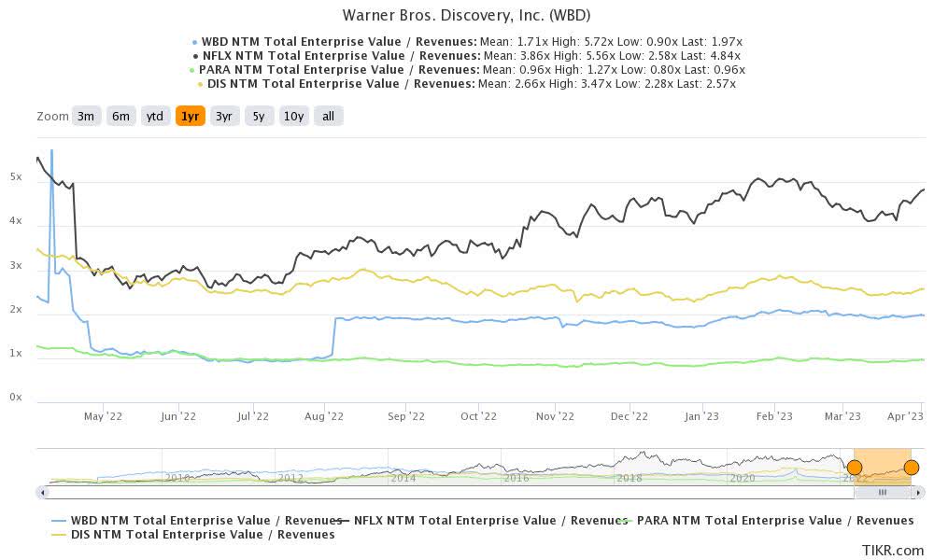Select the all zoom range
The image size is (934, 560).
pyautogui.click(x=327, y=116)
